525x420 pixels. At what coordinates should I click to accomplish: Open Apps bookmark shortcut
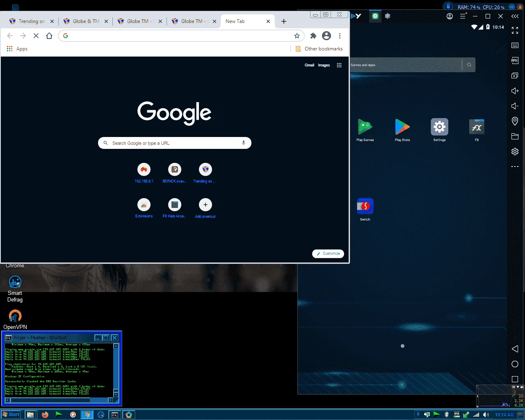pyautogui.click(x=17, y=49)
